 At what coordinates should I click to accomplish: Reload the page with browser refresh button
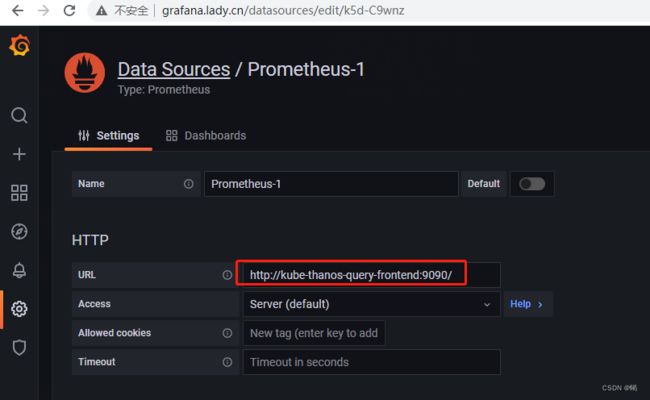click(69, 10)
